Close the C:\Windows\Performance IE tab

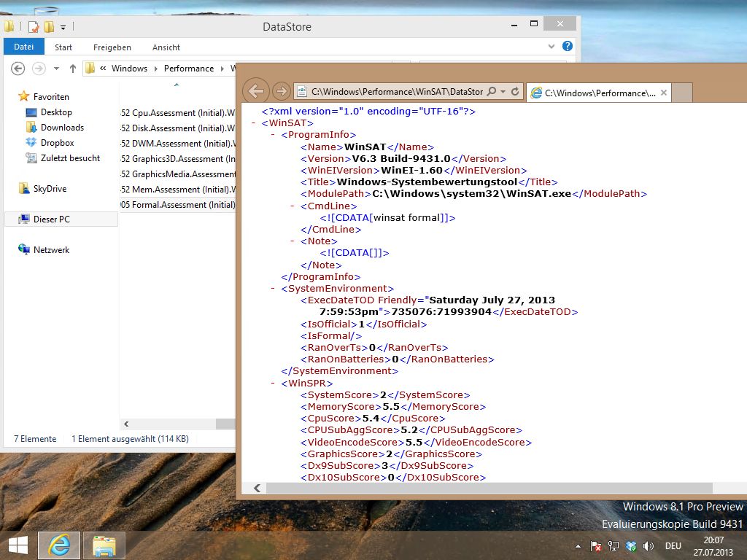coord(664,93)
